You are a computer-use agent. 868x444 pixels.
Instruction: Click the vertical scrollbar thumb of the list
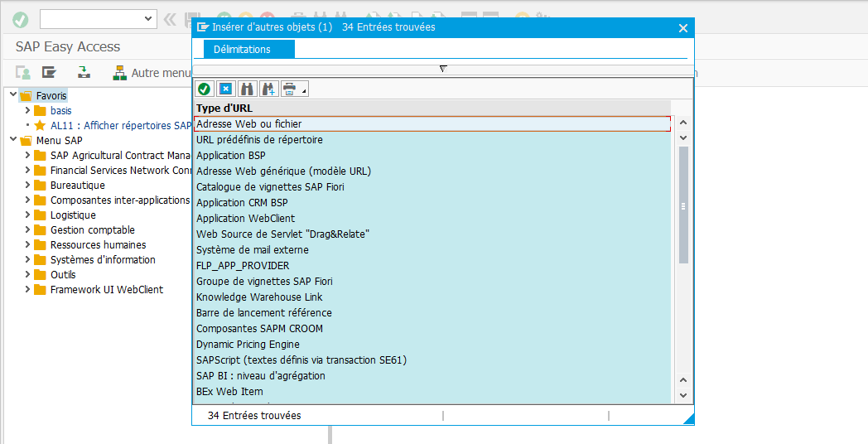coord(683,205)
